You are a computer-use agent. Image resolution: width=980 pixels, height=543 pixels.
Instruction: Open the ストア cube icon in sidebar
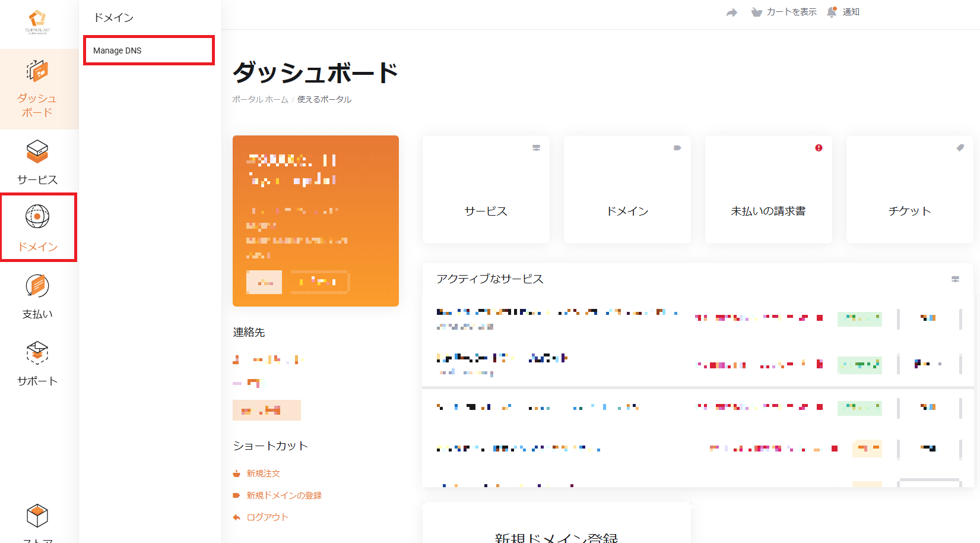[x=37, y=516]
